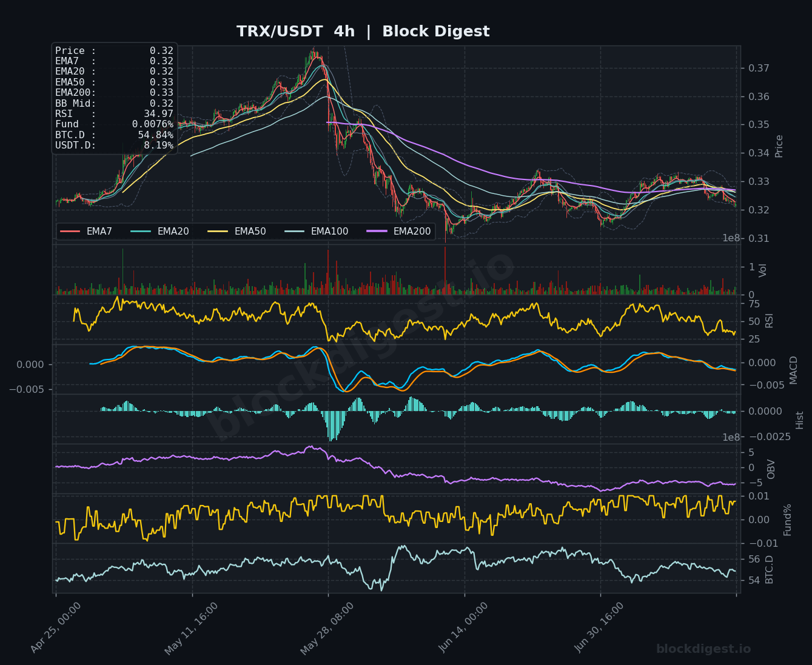The width and height of the screenshot is (812, 665).
Task: Click the Jun 14, 00:00 date label
Action: click(x=463, y=628)
